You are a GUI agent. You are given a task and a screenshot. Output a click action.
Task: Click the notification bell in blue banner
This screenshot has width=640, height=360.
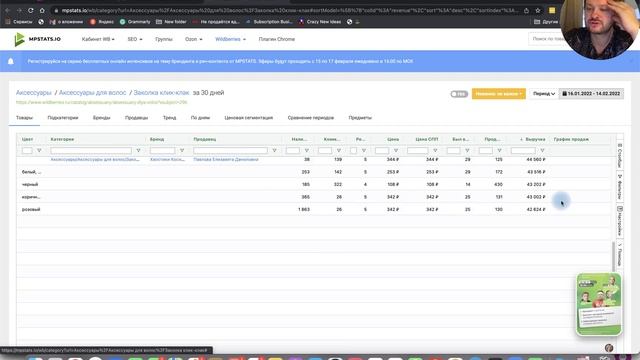point(11,61)
